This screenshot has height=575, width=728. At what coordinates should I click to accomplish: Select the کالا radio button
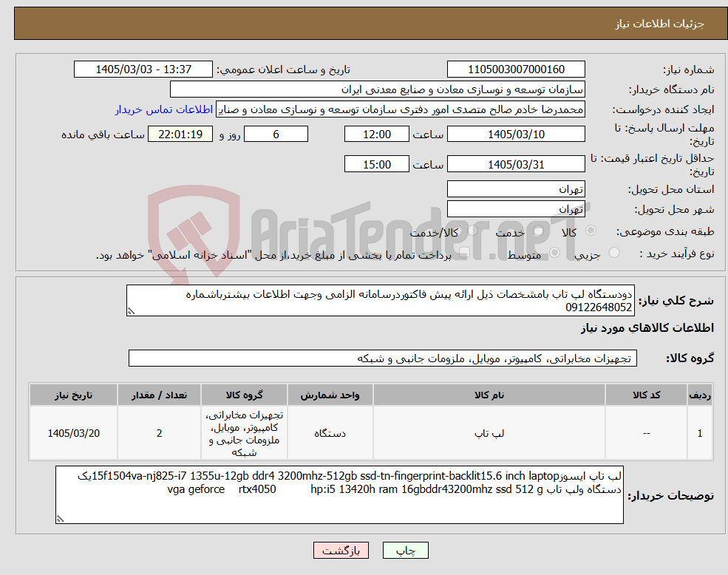[591, 231]
